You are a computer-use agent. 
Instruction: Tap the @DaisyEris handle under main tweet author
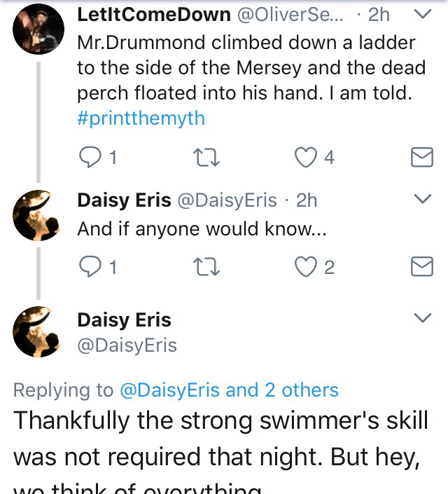click(x=127, y=345)
